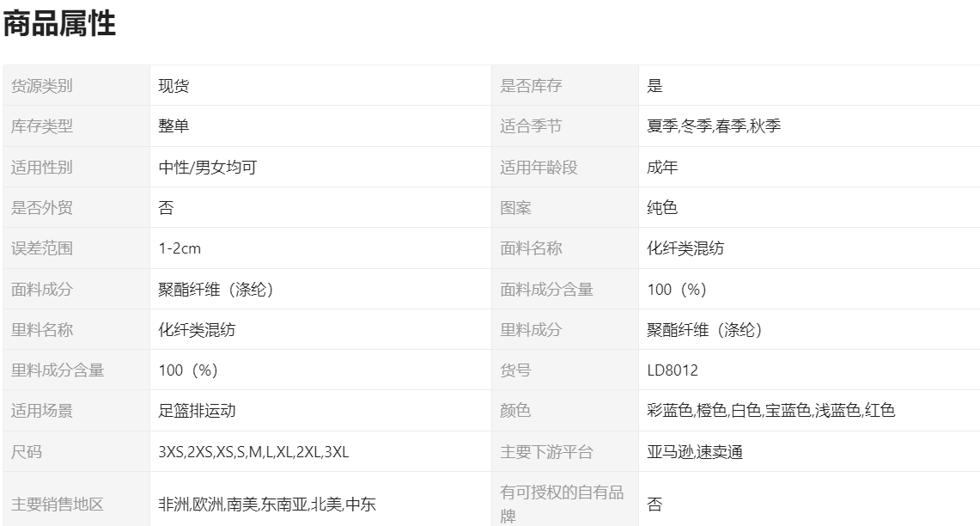Click the 亚马逊,速卖通 platform value

coord(695,452)
